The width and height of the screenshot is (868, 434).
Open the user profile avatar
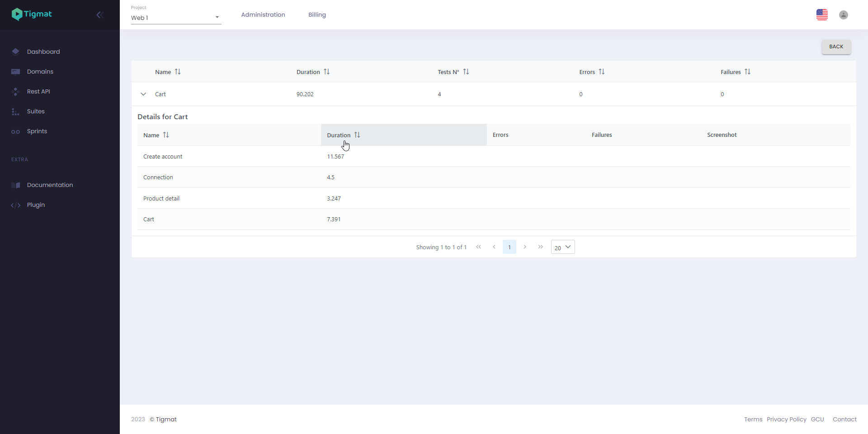point(843,15)
